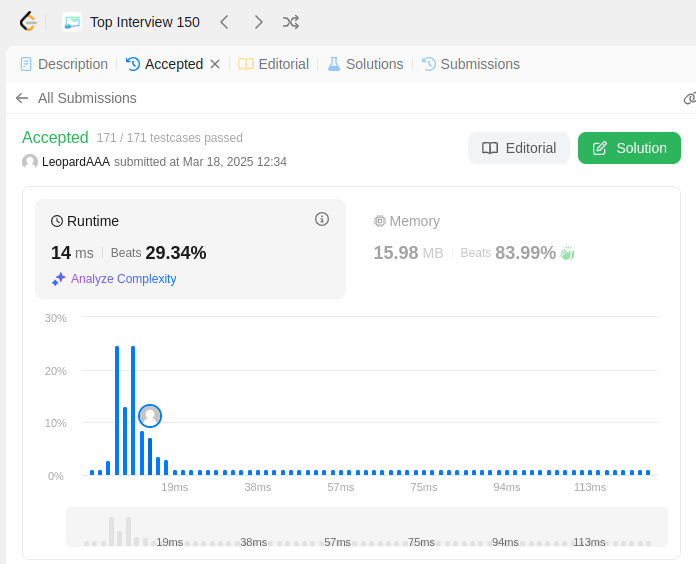Viewport: 696px width, 564px height.
Task: Go to the next problem arrow
Action: click(x=258, y=22)
